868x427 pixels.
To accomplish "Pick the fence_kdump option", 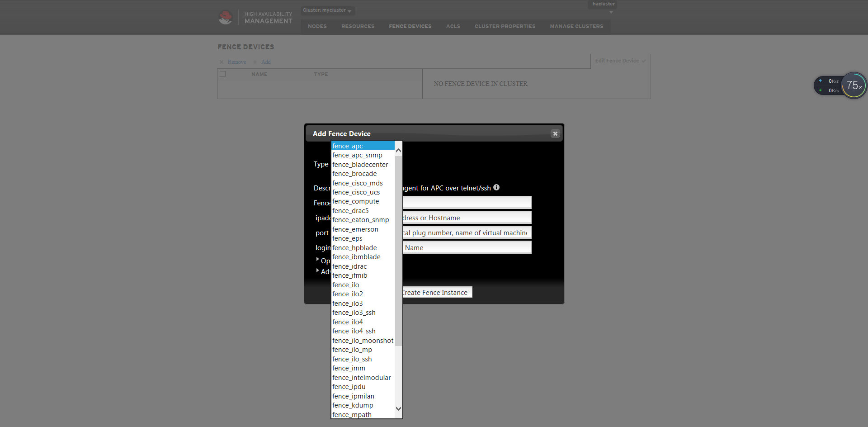I will [x=353, y=405].
